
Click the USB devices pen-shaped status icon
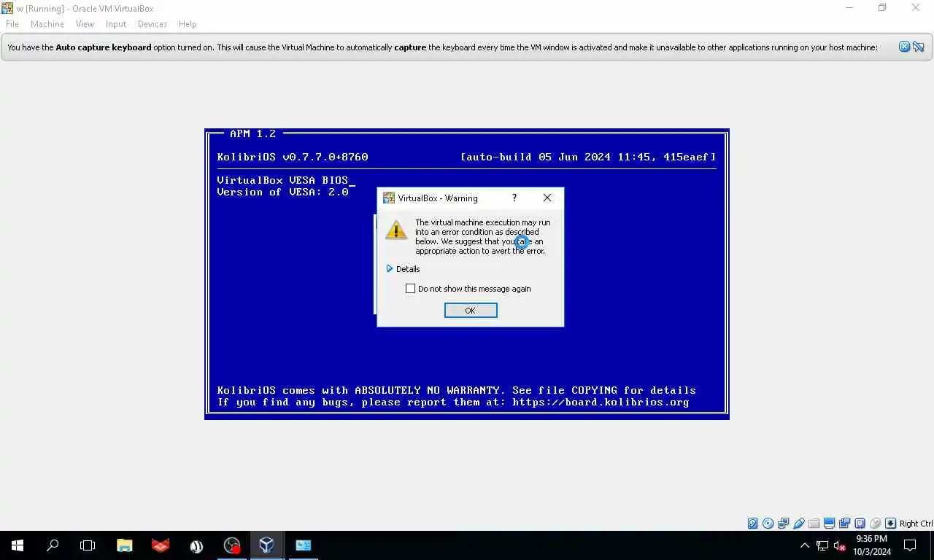coord(799,524)
